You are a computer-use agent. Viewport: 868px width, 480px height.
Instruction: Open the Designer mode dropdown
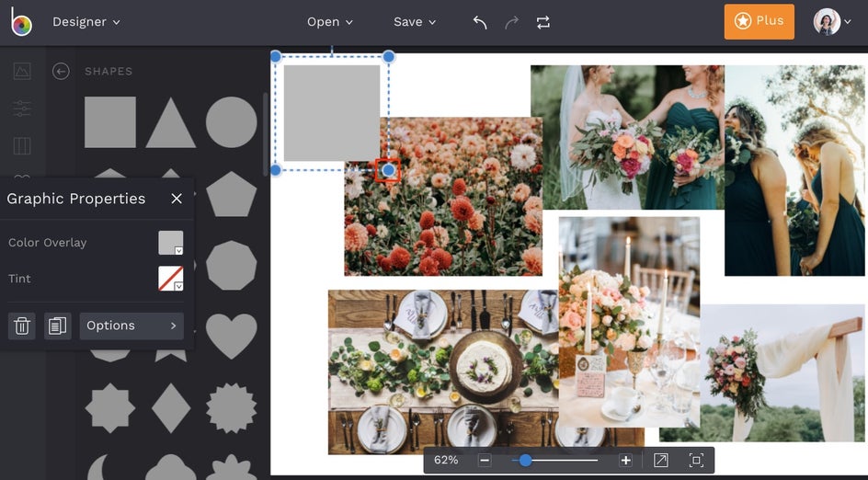86,22
